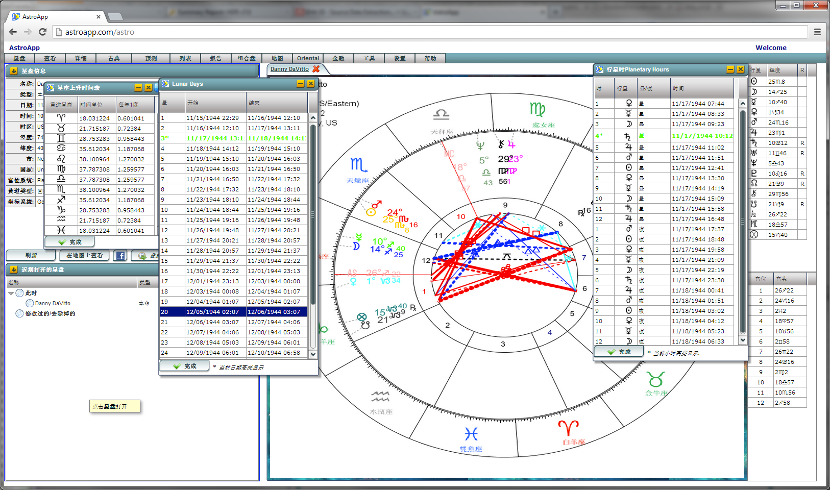830x490 pixels.
Task: Close the Planetary Hours window
Action: pos(741,69)
